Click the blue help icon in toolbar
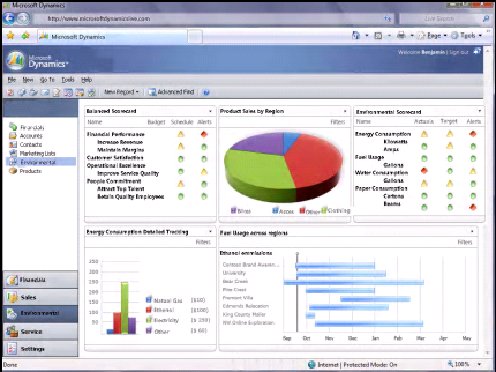Image resolution: width=496 pixels, height=372 pixels. pos(206,92)
